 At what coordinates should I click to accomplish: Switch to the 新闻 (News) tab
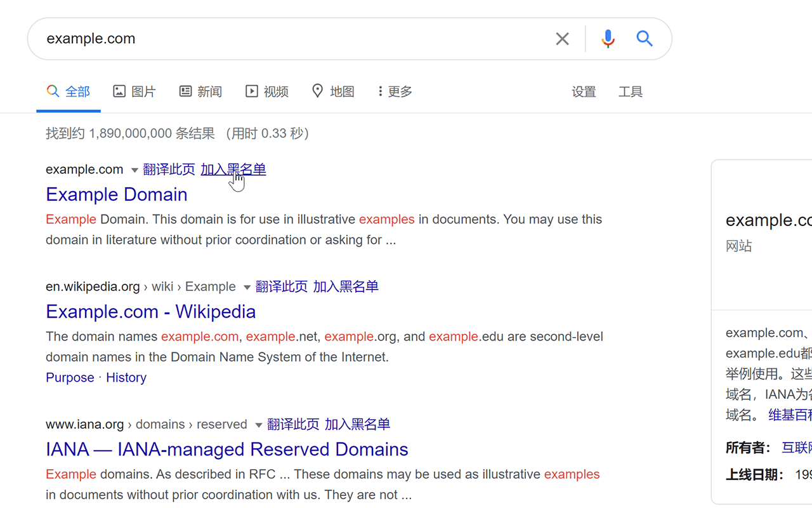pyautogui.click(x=200, y=91)
